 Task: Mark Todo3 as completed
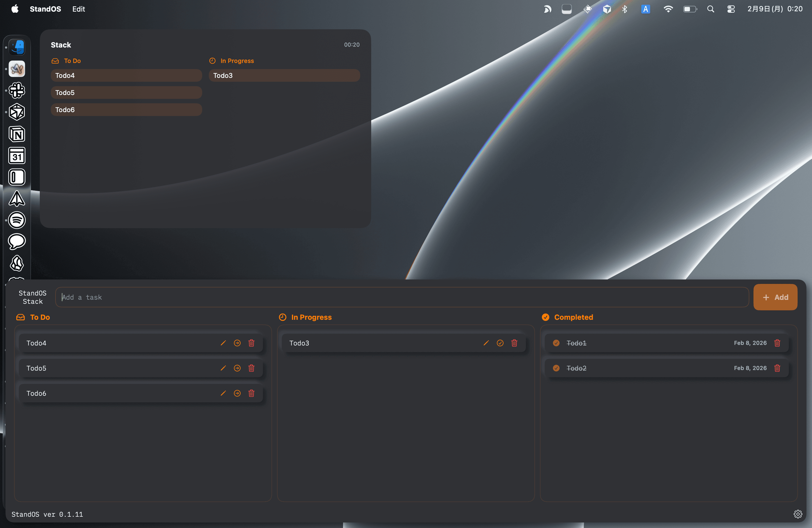(500, 343)
